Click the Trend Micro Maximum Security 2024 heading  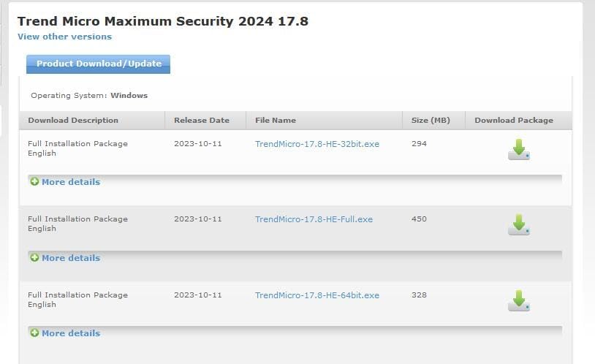point(163,21)
